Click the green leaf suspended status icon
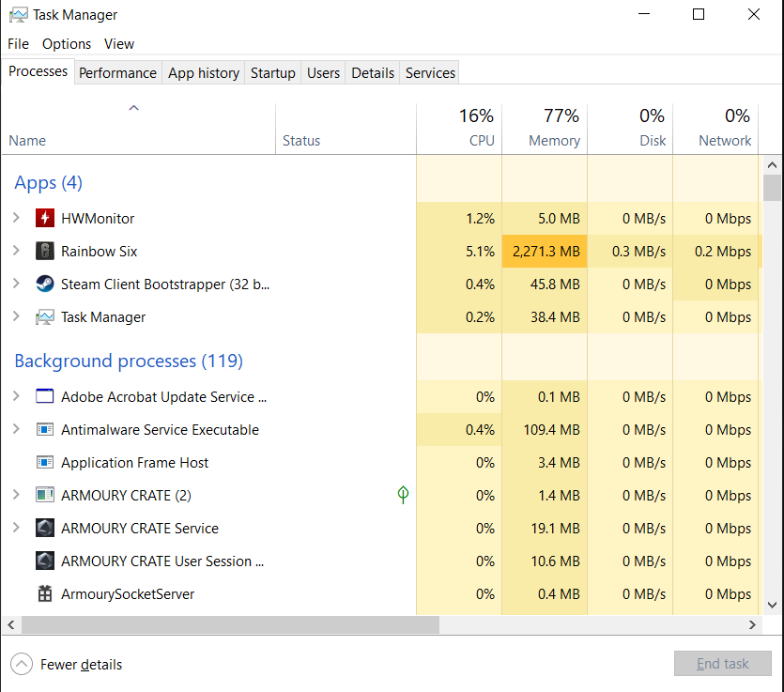Viewport: 784px width, 692px height. pyautogui.click(x=403, y=495)
